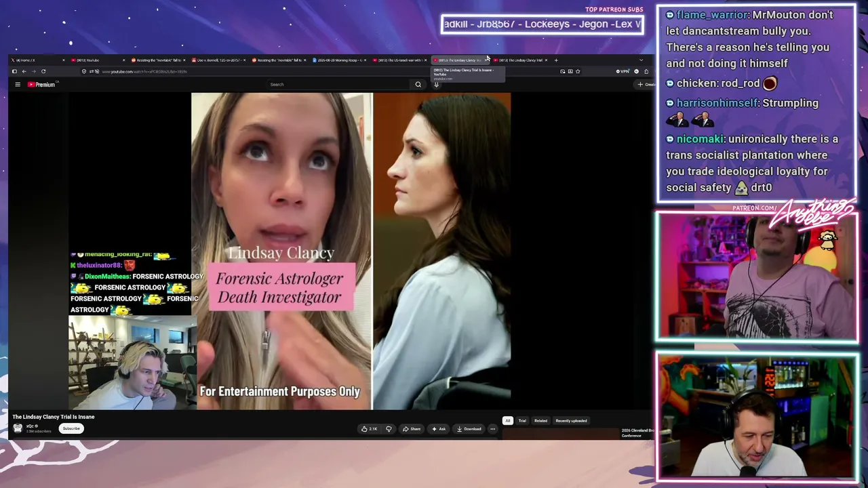Viewport: 868px width, 488px height.
Task: Select the Trial filter chip
Action: 522,421
